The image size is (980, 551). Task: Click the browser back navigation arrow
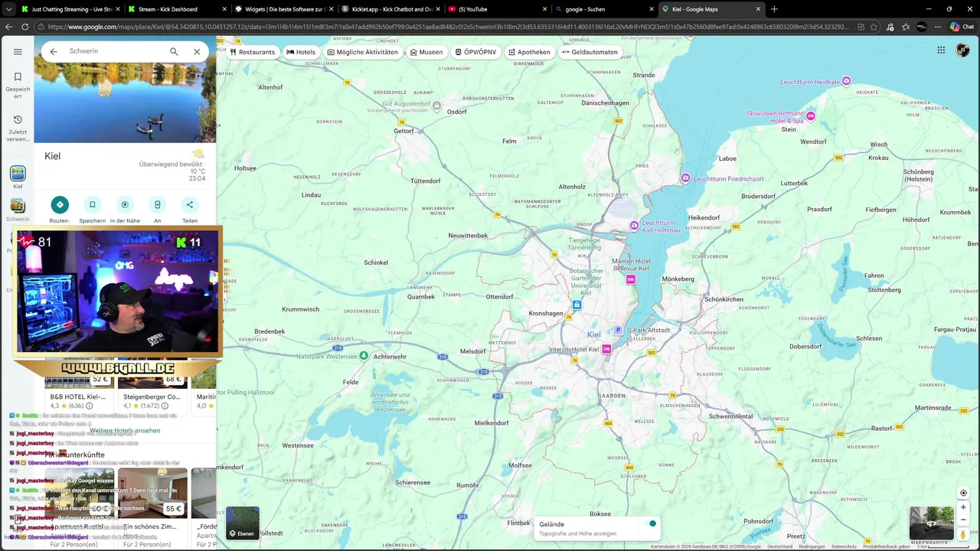(8, 27)
